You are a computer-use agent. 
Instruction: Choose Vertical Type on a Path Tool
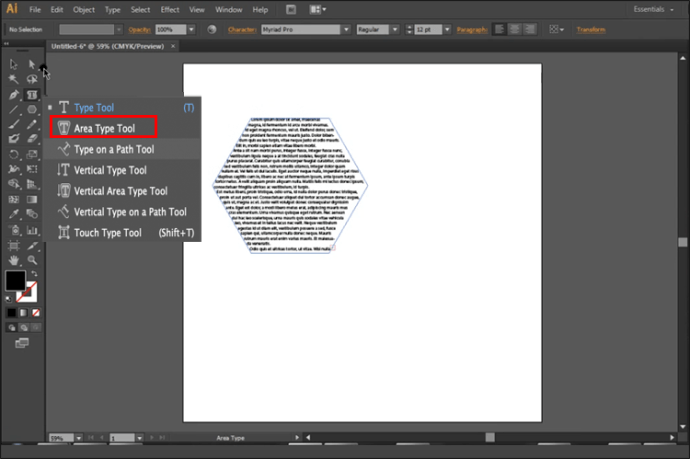[129, 212]
